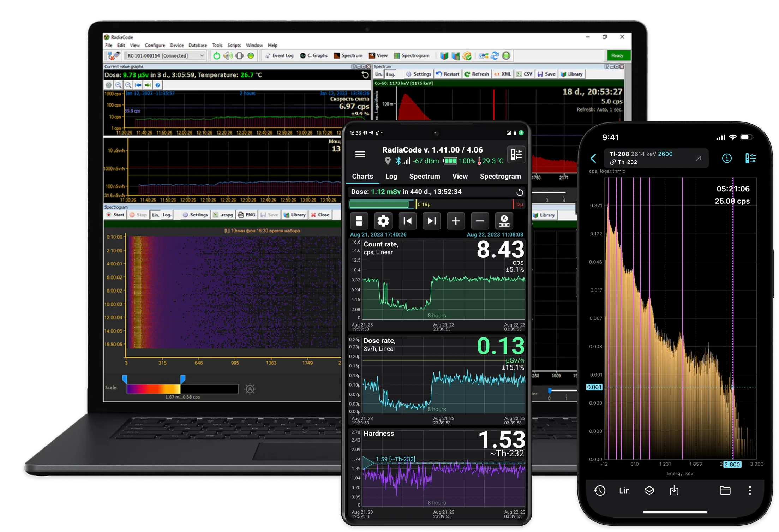Open the Event Log from the main toolbar
779x532 pixels.
279,55
